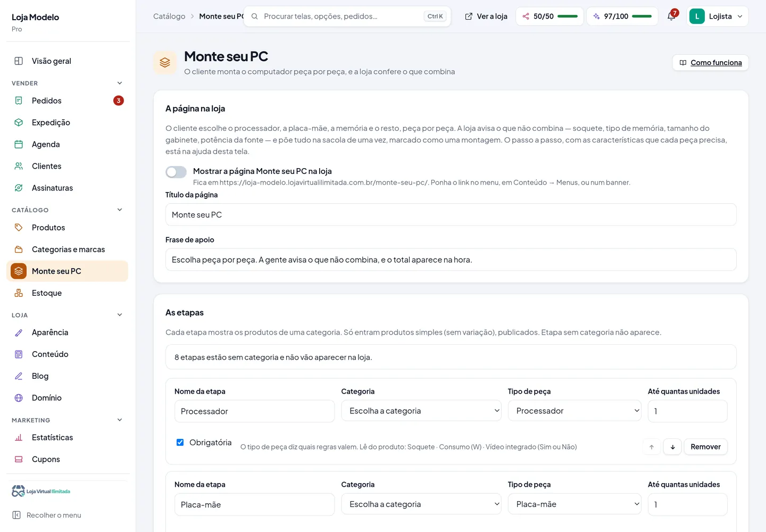
Task: Open notifications bell icon
Action: tap(671, 16)
